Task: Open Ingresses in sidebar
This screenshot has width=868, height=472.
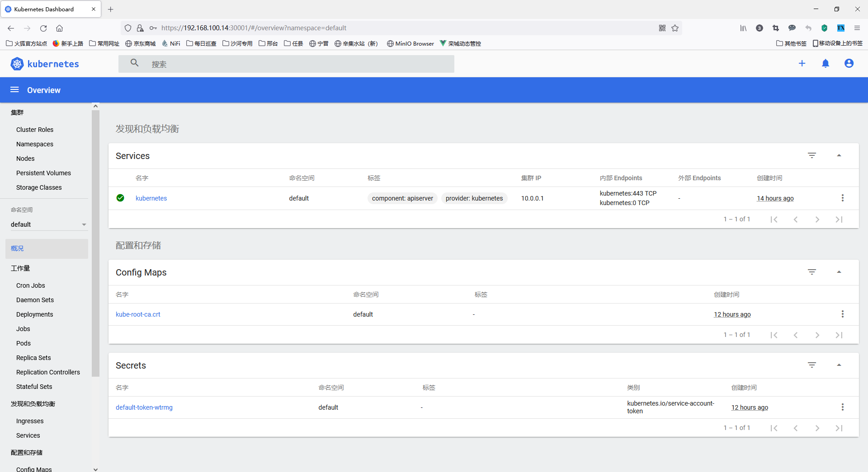Action: coord(30,421)
